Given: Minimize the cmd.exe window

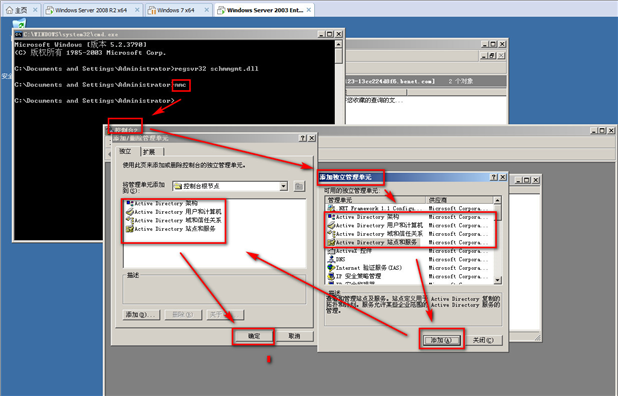Looking at the screenshot, I should (322, 34).
